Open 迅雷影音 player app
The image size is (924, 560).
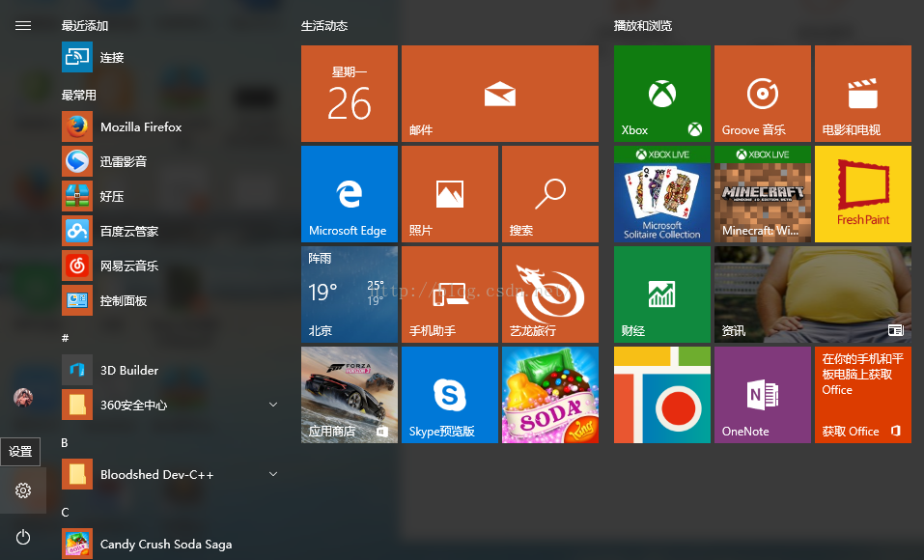[x=171, y=161]
